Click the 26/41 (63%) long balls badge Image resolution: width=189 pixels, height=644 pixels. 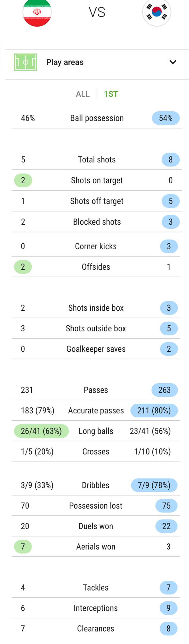41,431
